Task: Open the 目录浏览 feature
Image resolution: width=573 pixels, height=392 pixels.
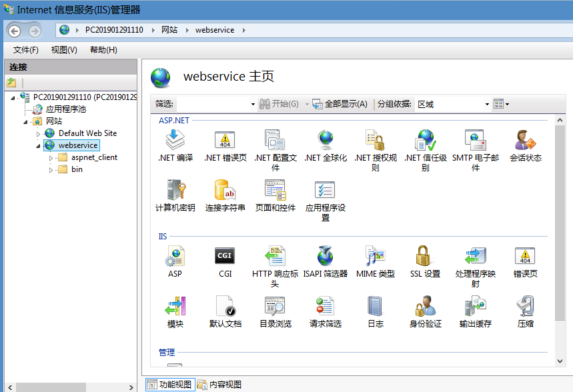Action: point(275,312)
